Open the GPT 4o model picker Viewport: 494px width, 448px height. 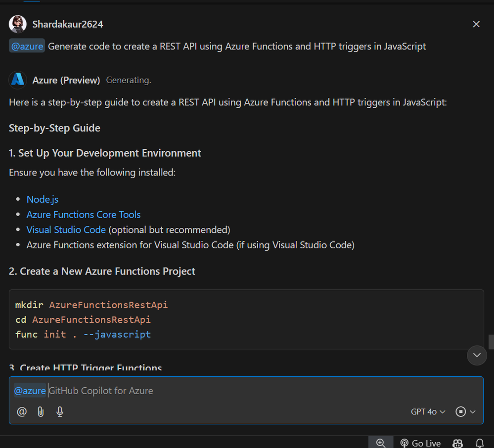click(428, 411)
